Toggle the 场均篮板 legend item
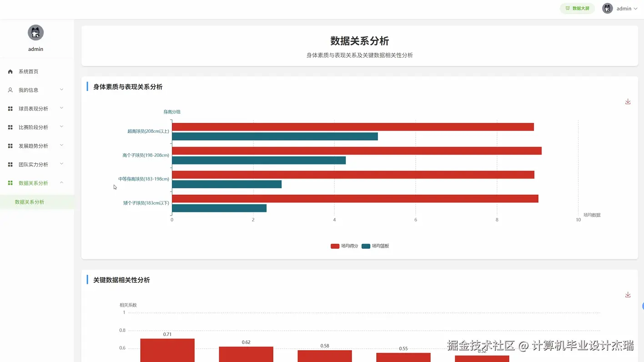Viewport: 644px width, 362px height. [x=376, y=246]
